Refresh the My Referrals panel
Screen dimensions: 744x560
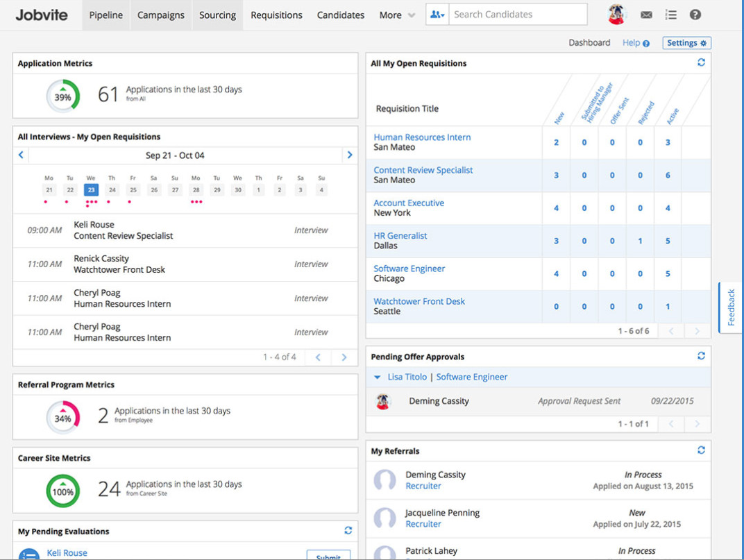tap(701, 450)
